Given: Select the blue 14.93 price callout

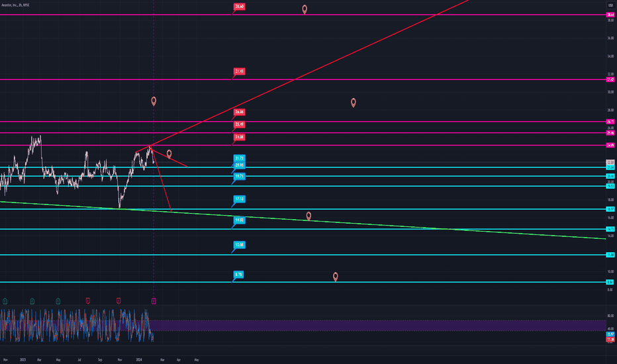Looking at the screenshot, I should pos(239,220).
